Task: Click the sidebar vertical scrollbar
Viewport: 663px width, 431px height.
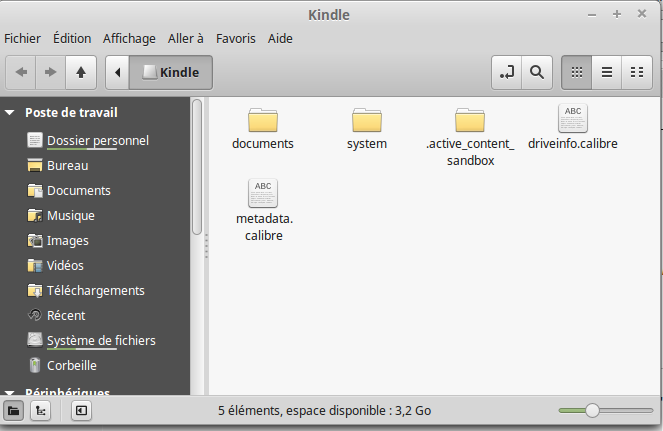Action: coord(197,167)
